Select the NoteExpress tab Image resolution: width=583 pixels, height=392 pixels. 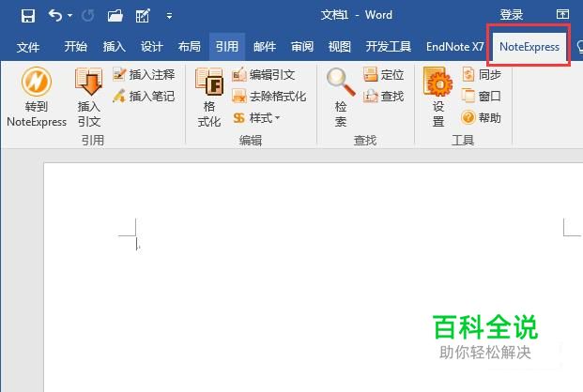click(x=529, y=47)
